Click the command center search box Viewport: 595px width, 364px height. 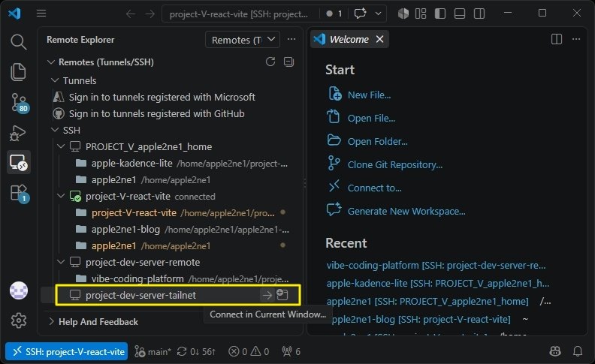[x=240, y=14]
